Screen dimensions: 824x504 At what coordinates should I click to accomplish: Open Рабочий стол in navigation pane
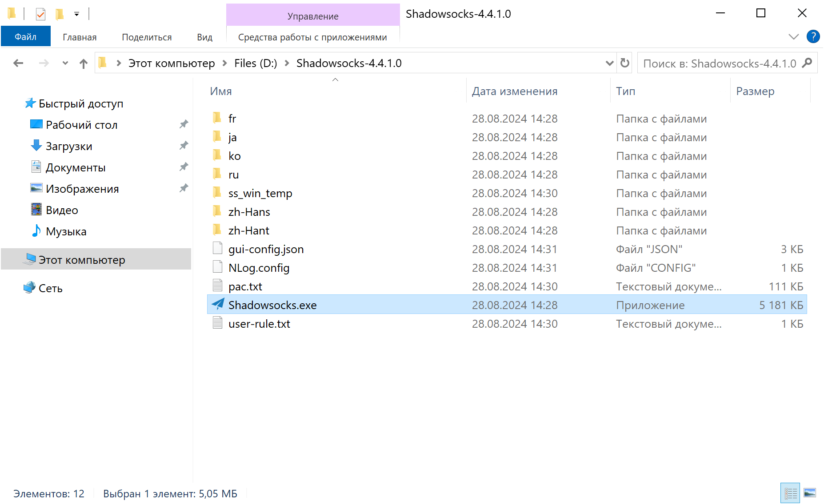click(x=82, y=124)
